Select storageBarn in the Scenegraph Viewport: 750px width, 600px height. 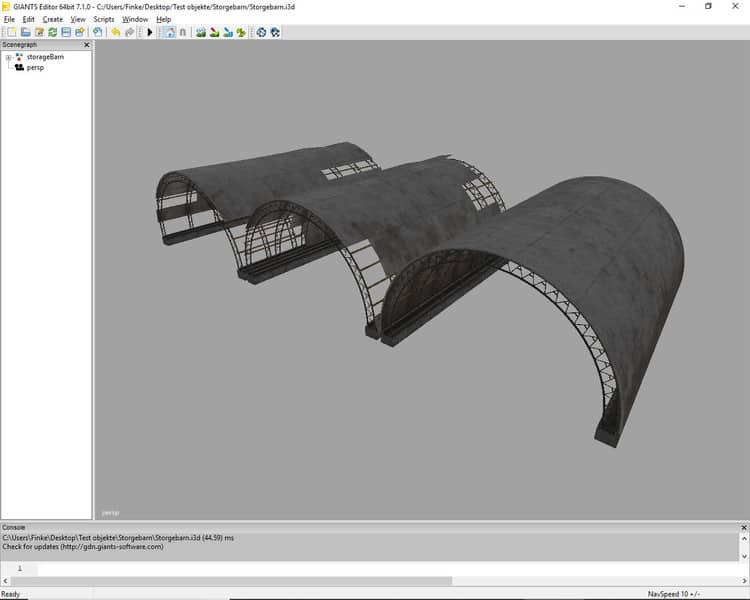point(44,58)
